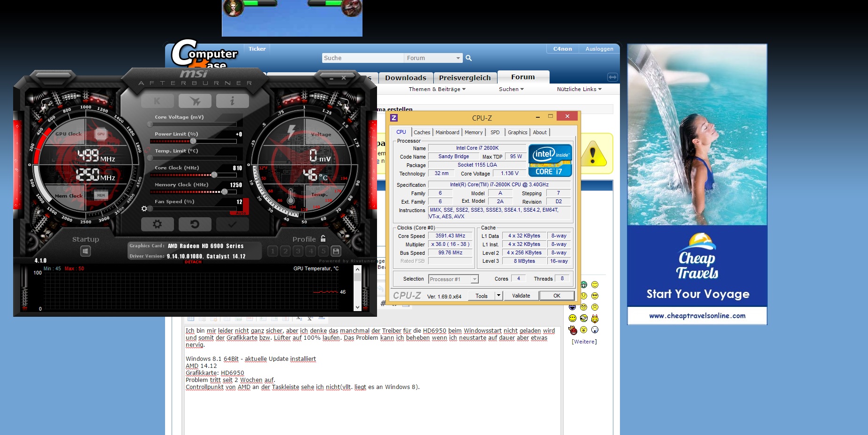The width and height of the screenshot is (868, 435).
Task: Open the About tab in CPU-Z
Action: [540, 132]
